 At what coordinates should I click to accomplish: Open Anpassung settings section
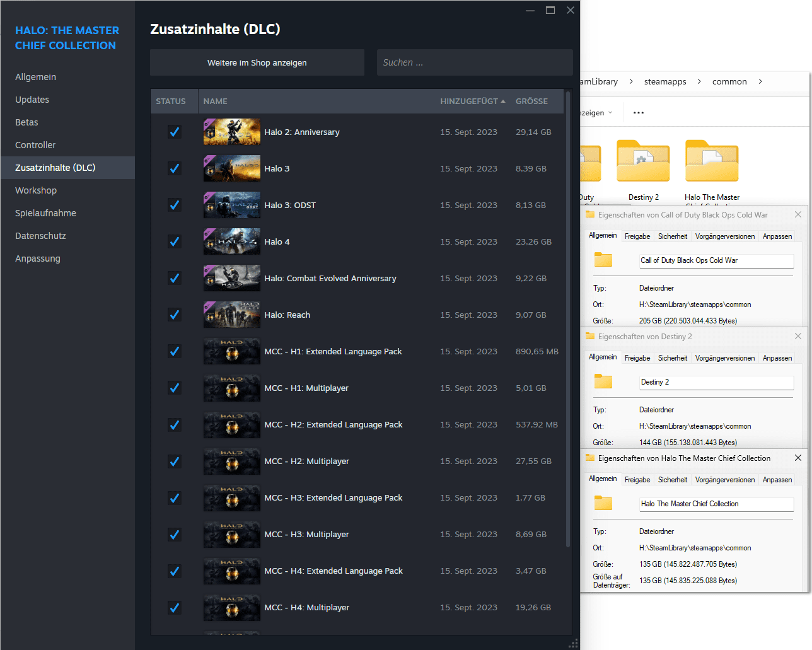tap(67, 258)
